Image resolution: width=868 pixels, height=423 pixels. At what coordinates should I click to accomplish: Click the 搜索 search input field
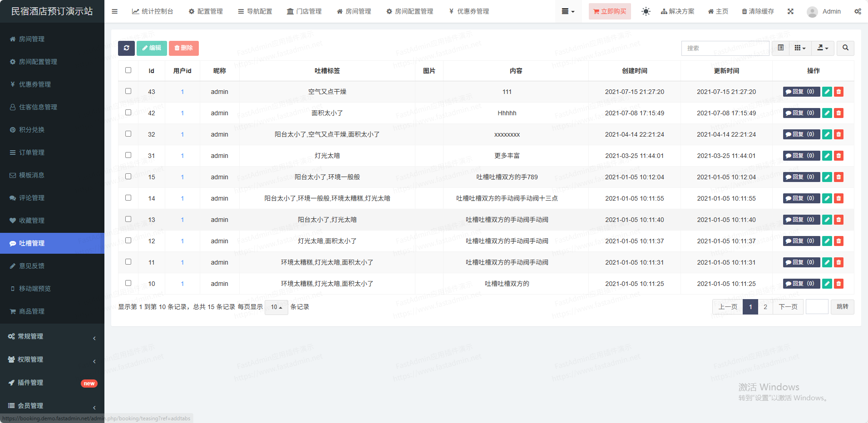tap(725, 48)
